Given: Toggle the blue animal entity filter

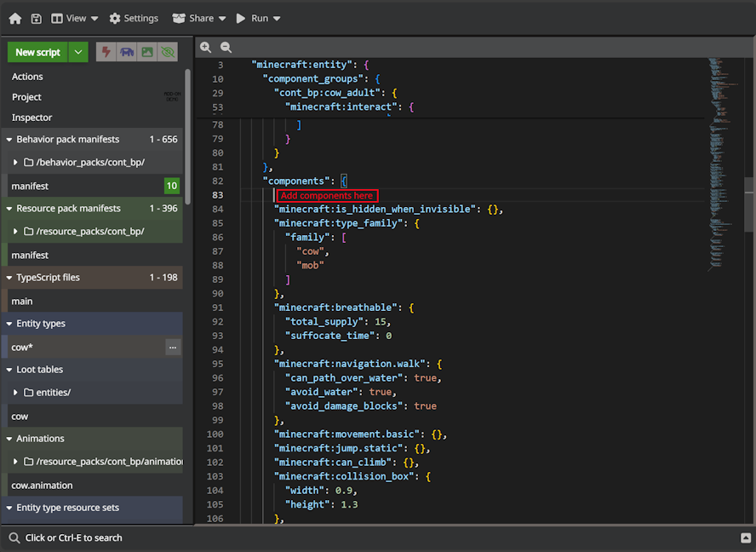Looking at the screenshot, I should pyautogui.click(x=127, y=52).
